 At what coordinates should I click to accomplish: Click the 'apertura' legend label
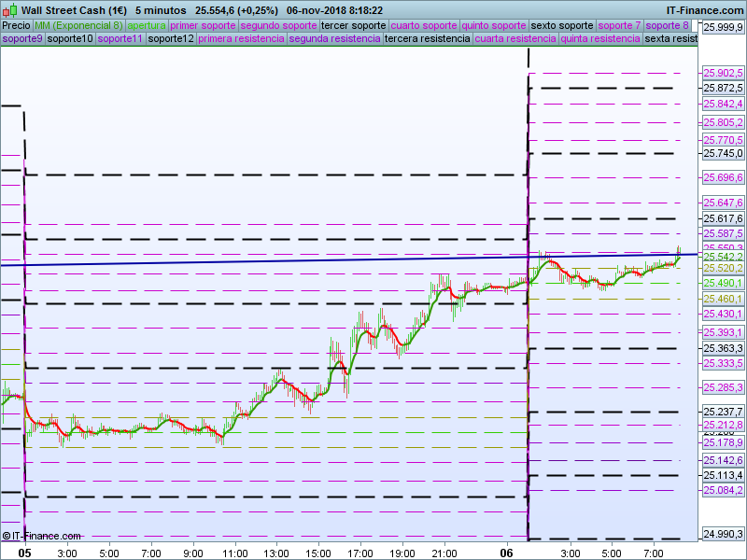[147, 25]
